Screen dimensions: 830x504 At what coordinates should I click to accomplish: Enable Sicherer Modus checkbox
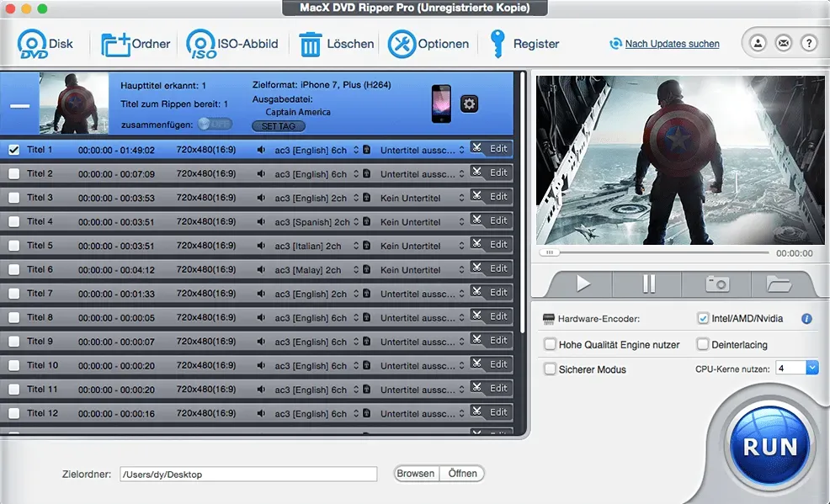tap(550, 369)
